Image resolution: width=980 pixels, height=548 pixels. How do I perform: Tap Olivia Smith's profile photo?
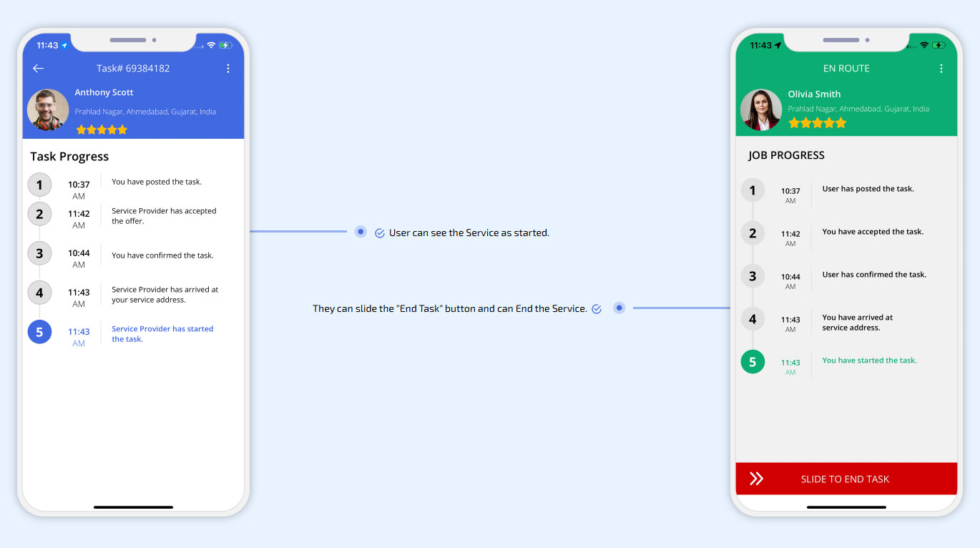click(760, 110)
